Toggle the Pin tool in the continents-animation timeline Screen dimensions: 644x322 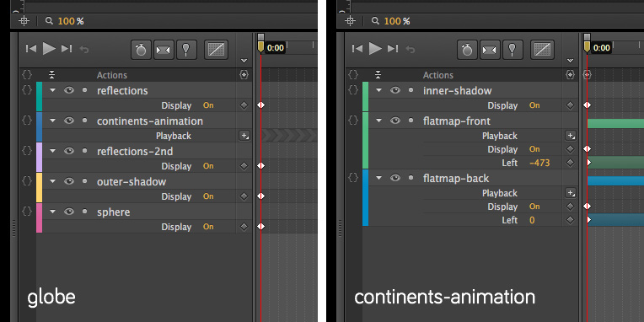(512, 50)
